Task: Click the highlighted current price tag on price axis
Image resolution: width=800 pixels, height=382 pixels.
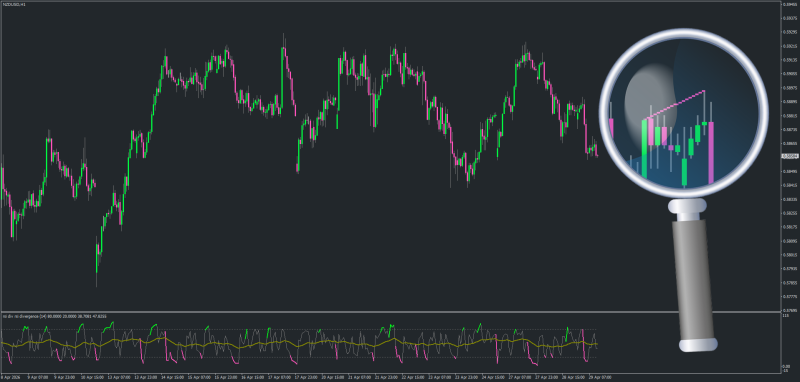Action: click(790, 156)
